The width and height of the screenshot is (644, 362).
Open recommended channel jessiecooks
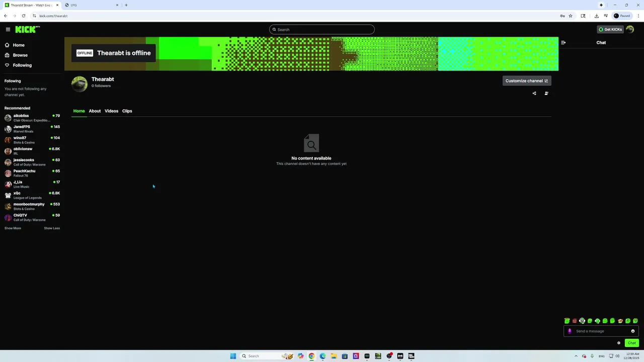(32, 162)
